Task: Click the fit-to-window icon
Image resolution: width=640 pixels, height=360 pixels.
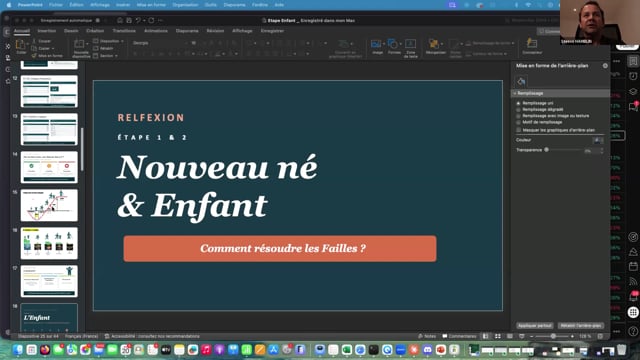Action: [600, 336]
